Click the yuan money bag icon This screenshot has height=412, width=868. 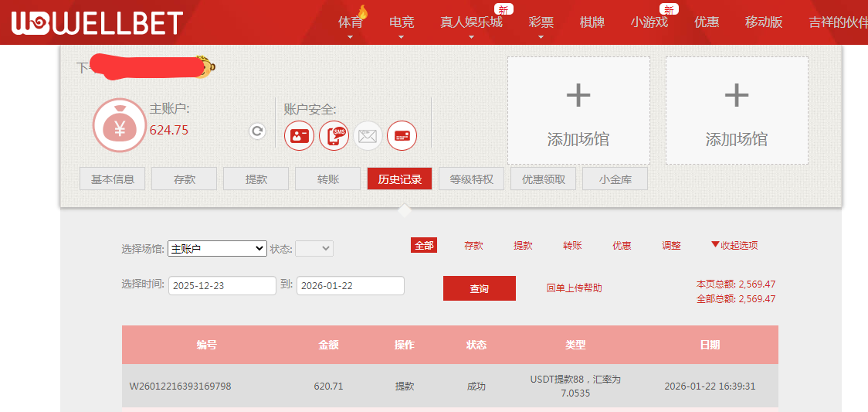(120, 125)
